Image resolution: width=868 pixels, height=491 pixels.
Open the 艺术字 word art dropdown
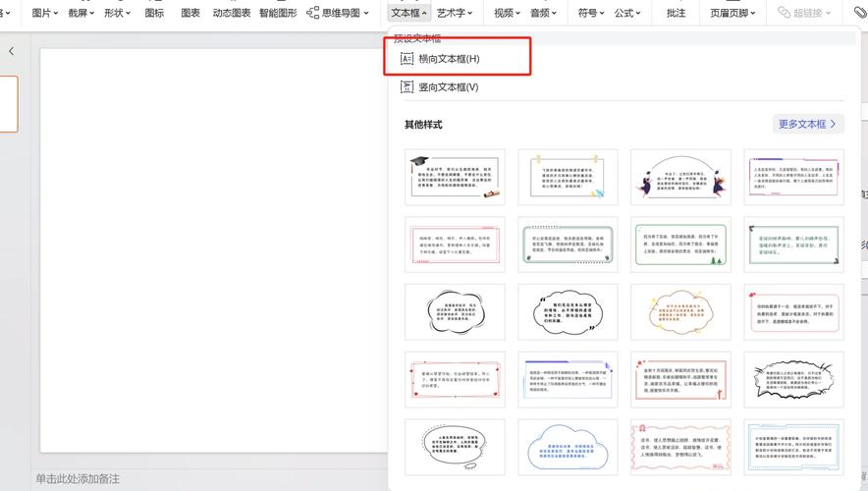click(455, 13)
